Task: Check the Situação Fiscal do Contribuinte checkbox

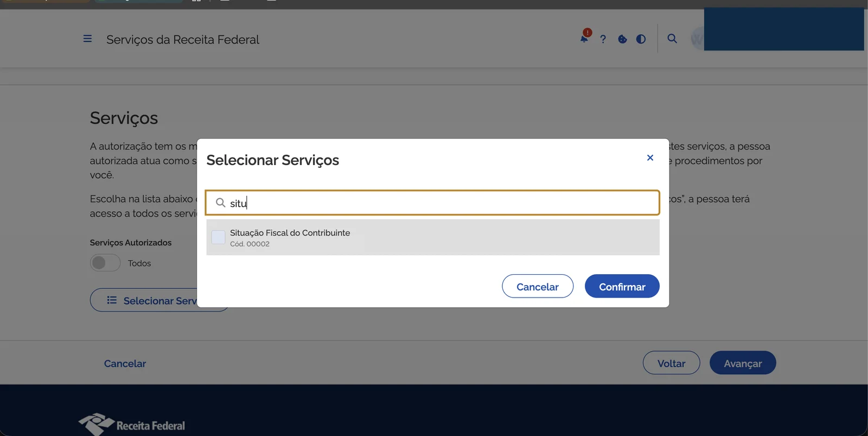Action: [x=218, y=237]
